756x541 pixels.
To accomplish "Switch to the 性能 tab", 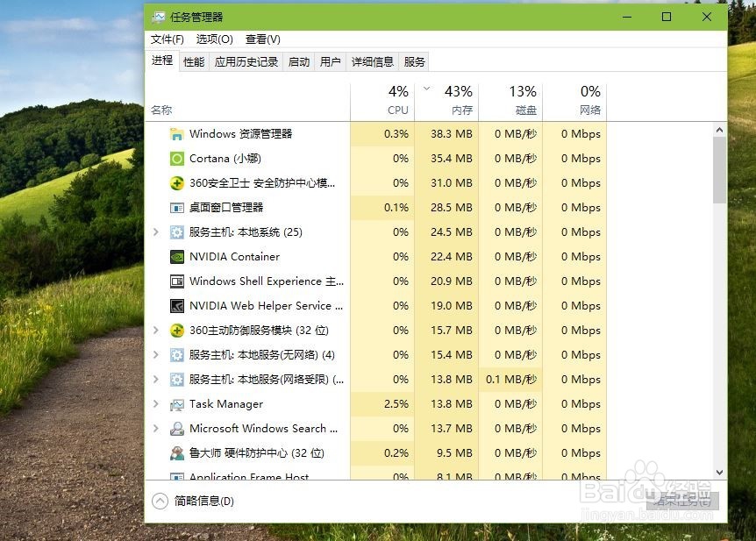I will 194,62.
